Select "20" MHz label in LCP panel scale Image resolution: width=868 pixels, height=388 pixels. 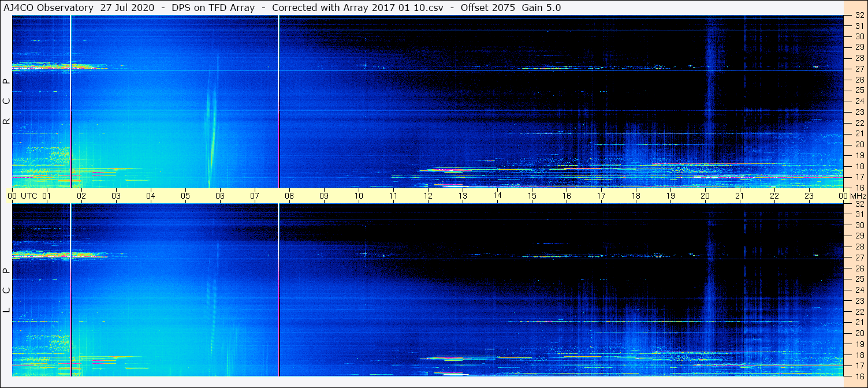coord(859,333)
